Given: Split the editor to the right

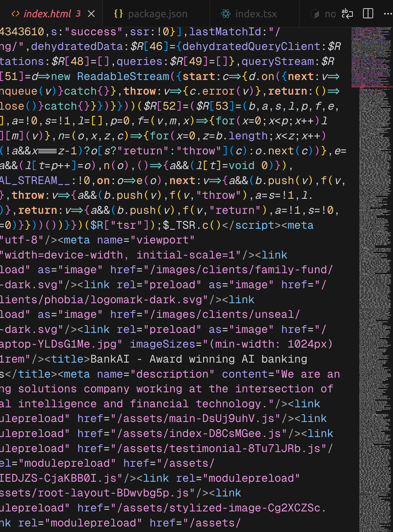Looking at the screenshot, I should [x=368, y=14].
